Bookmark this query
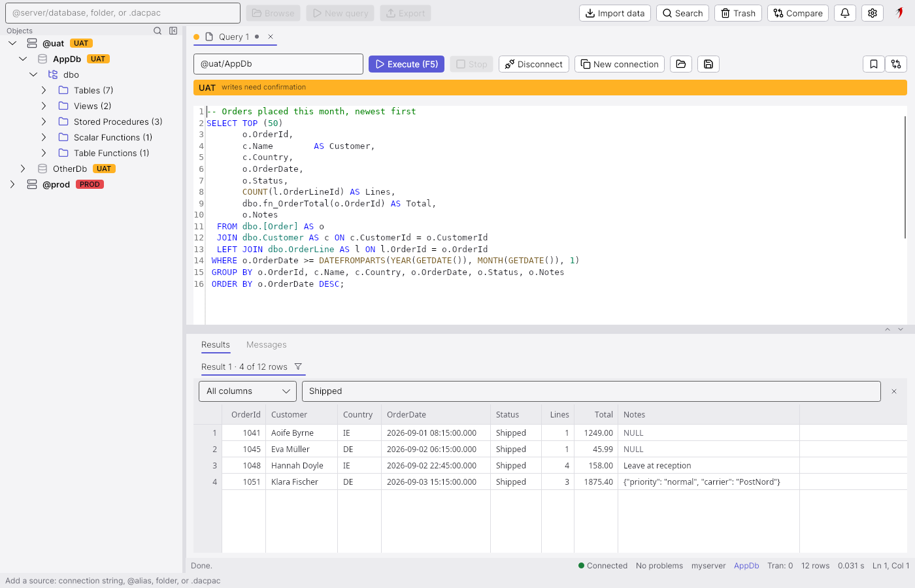The height and width of the screenshot is (588, 915). point(874,64)
